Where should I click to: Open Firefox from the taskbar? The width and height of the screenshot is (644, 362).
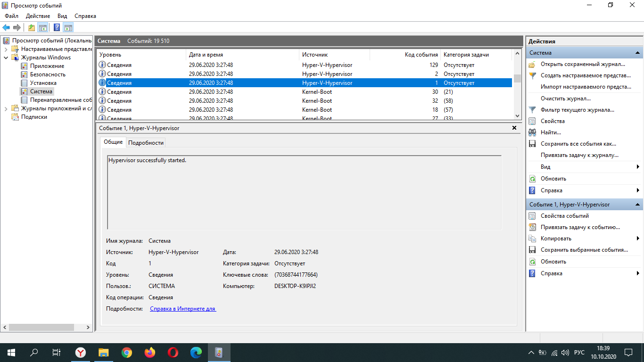click(150, 352)
